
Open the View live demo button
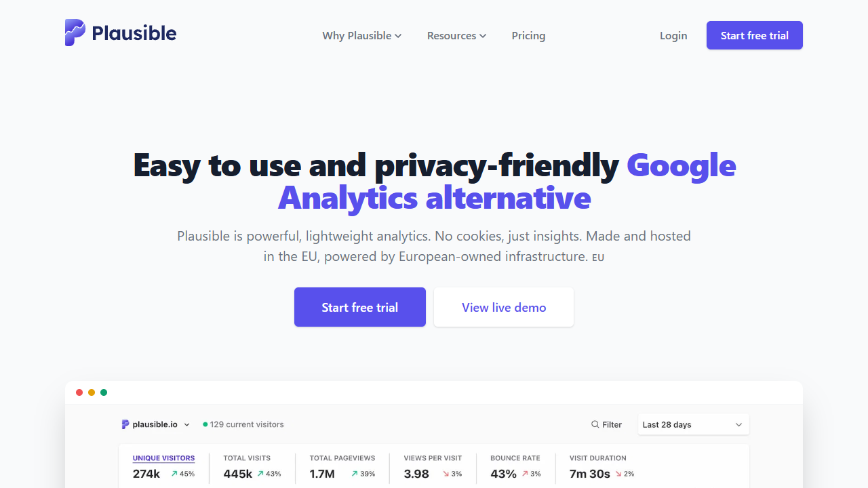[504, 307]
